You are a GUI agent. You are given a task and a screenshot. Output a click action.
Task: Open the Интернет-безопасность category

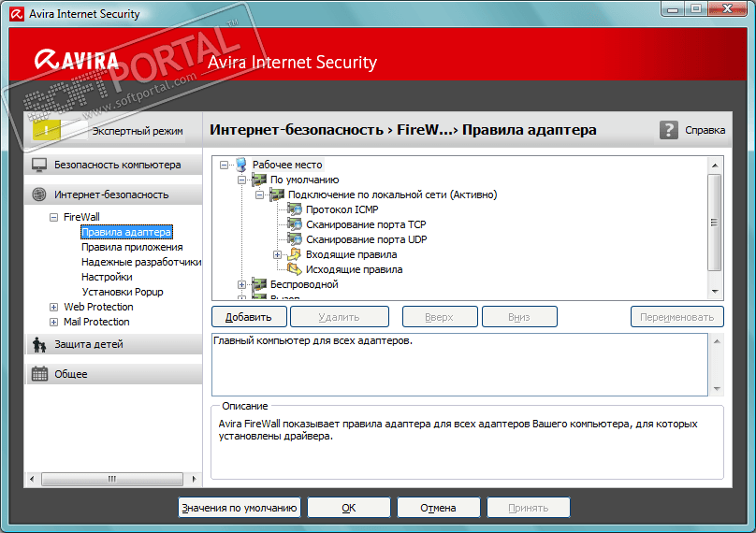[113, 194]
